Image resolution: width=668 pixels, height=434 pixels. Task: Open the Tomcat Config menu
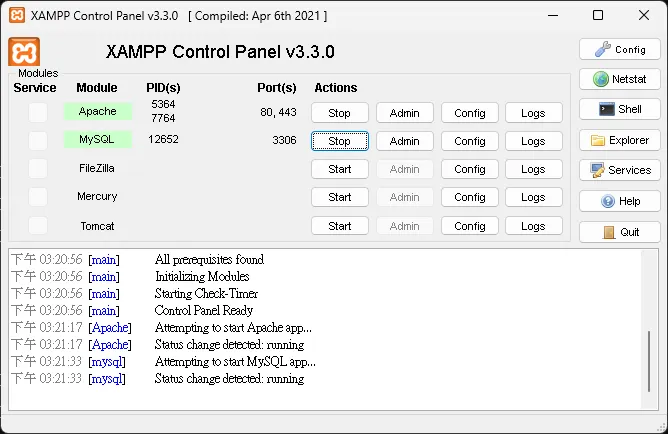tap(469, 226)
